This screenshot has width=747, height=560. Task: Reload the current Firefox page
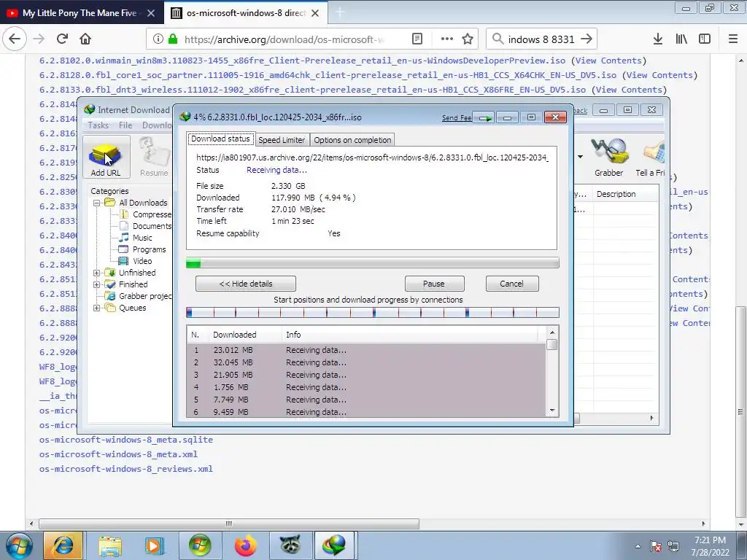62,39
